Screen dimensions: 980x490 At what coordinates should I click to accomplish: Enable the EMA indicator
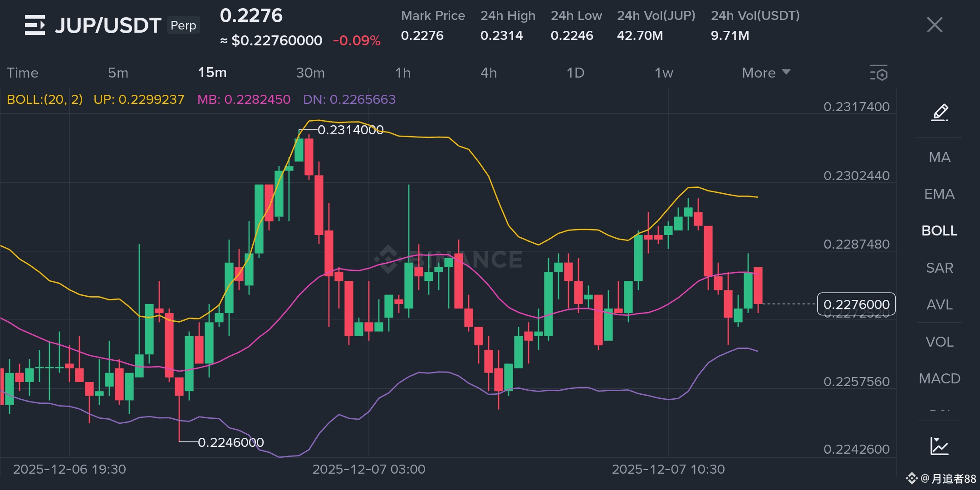point(939,194)
